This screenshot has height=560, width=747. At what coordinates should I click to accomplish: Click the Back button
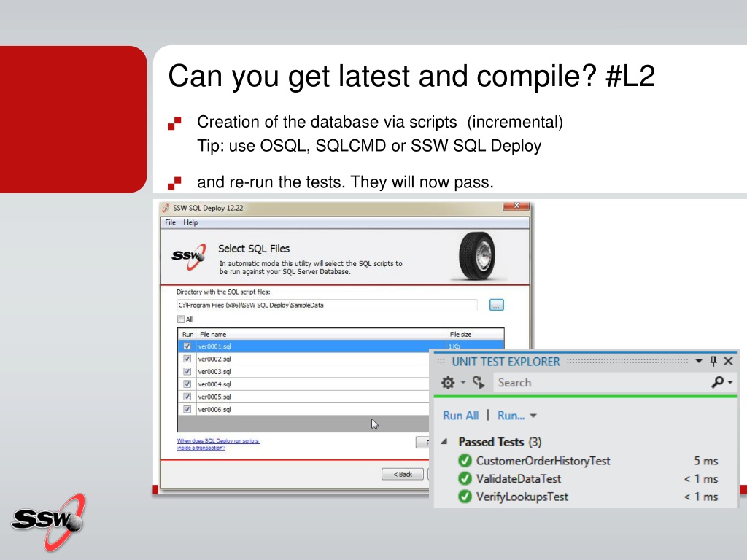click(403, 474)
